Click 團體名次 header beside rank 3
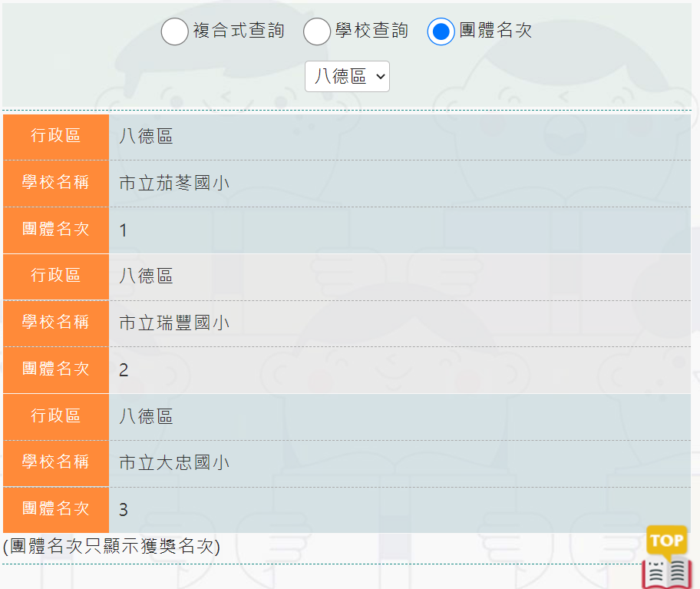This screenshot has width=700, height=589. [56, 508]
